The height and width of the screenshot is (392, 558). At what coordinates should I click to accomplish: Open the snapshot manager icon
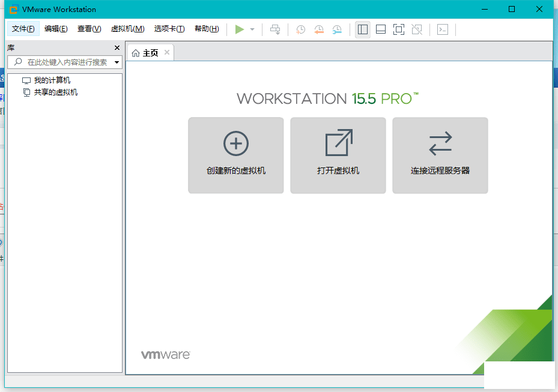[x=337, y=29]
